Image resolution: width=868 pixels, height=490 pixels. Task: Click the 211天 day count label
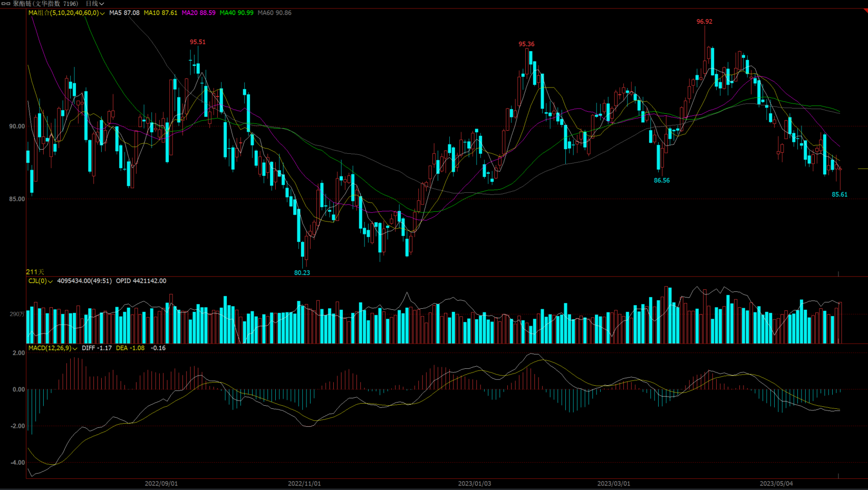click(35, 272)
